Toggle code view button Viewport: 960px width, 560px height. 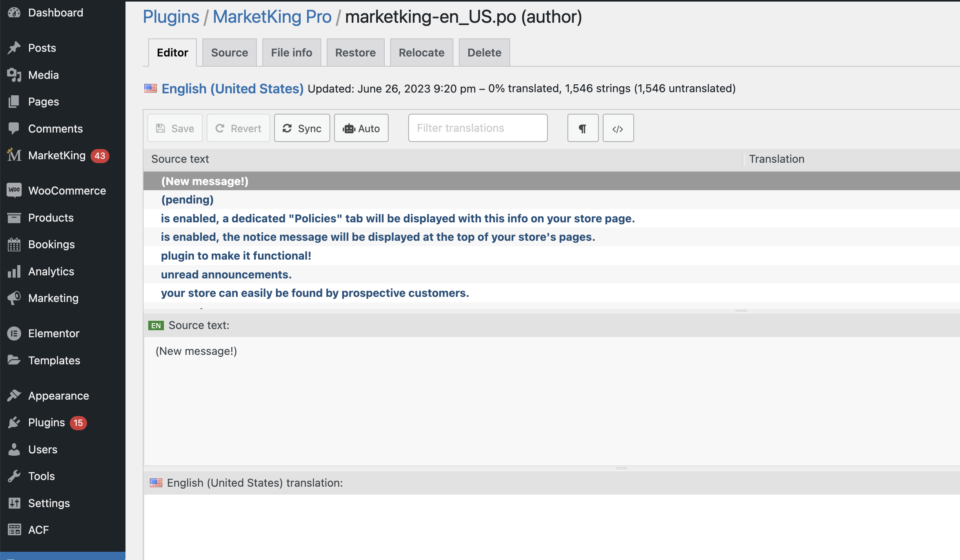pos(618,128)
